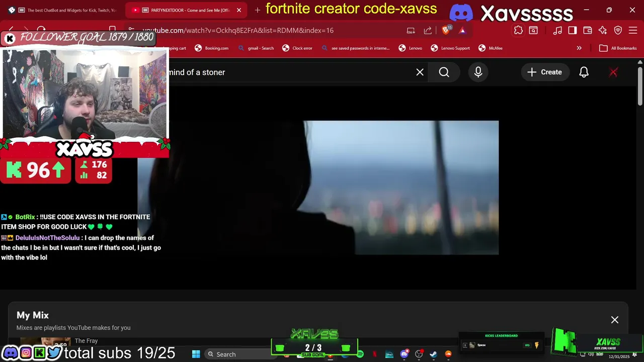Show hidden bookmarks with double chevron
Screen dimensions: 644x362
click(x=579, y=48)
